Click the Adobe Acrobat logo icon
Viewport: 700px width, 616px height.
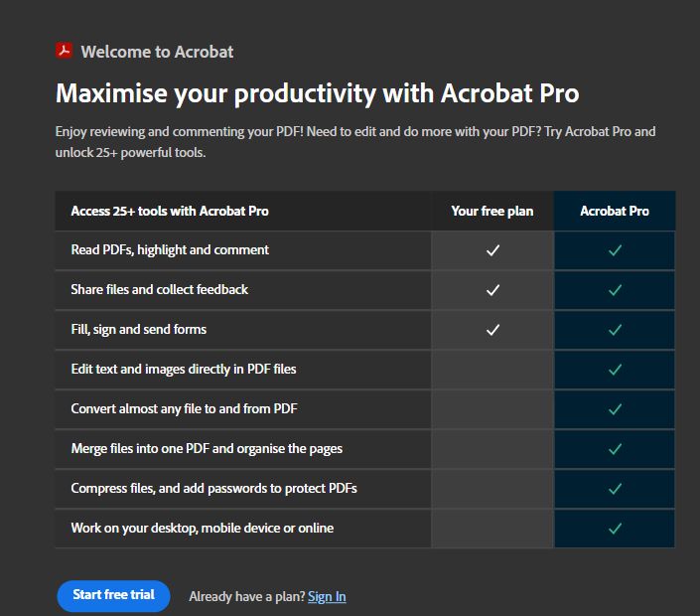(x=65, y=51)
